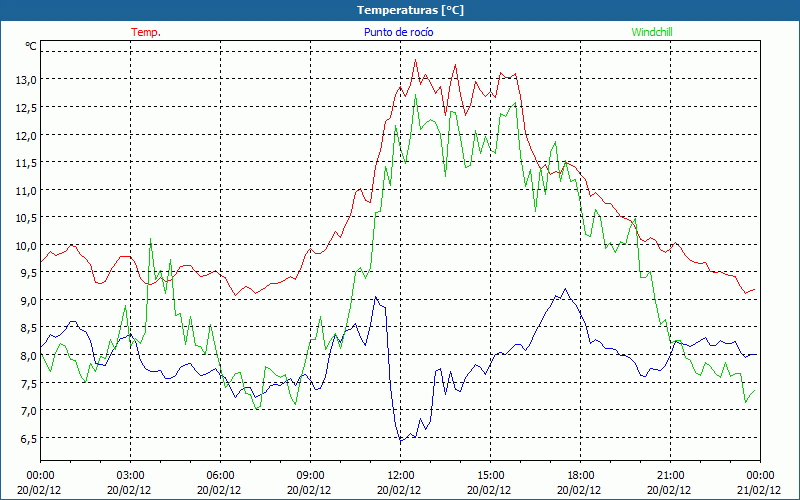Screen dimensions: 800x500
Task: Click the 13,0 y-axis value
Action: tap(26, 80)
